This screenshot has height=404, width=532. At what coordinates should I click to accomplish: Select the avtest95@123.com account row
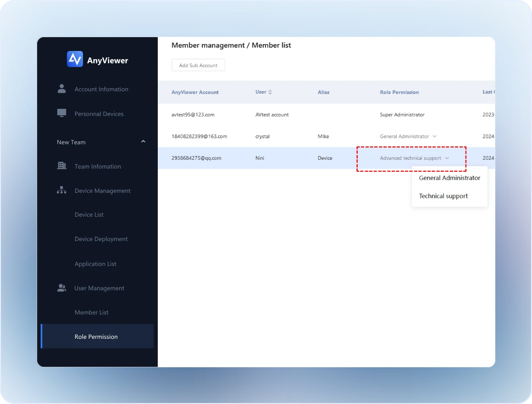pyautogui.click(x=193, y=115)
